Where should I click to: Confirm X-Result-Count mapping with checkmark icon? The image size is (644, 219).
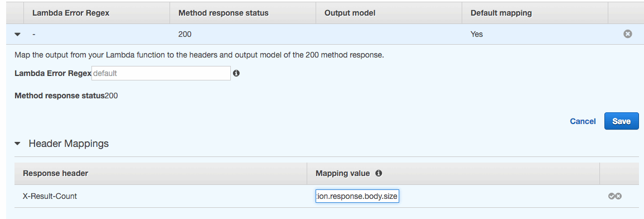(612, 196)
